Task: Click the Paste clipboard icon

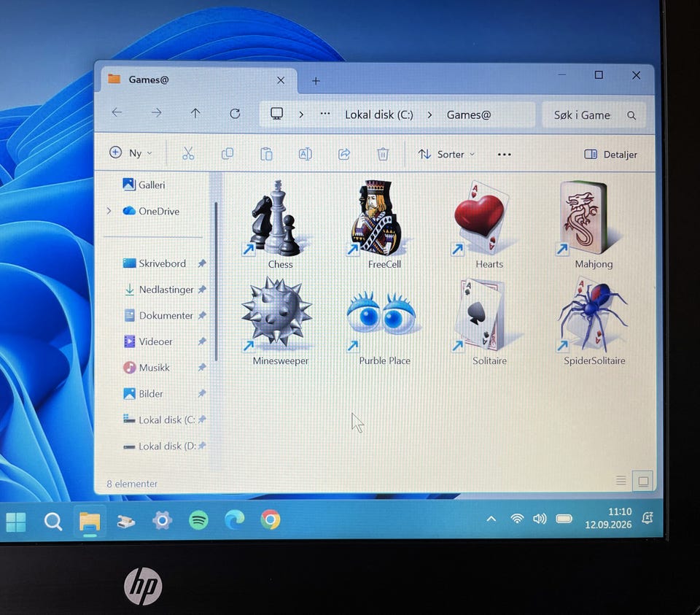Action: [266, 154]
